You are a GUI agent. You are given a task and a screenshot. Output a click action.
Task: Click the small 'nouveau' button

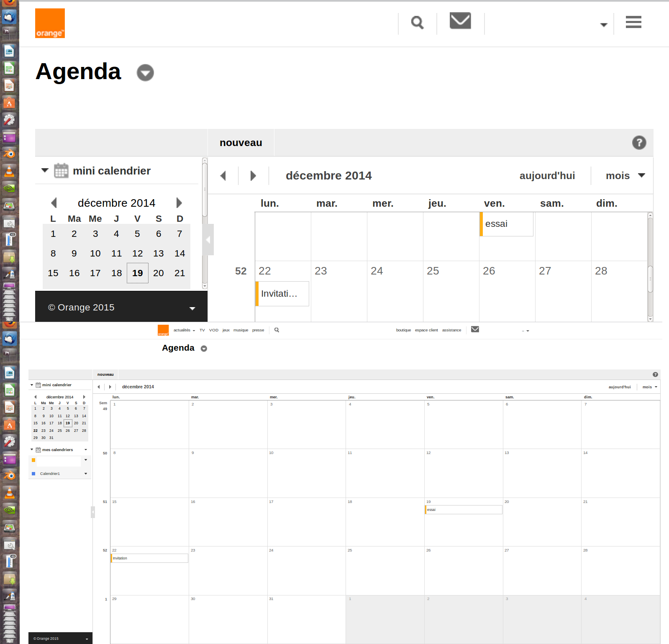[x=105, y=375]
